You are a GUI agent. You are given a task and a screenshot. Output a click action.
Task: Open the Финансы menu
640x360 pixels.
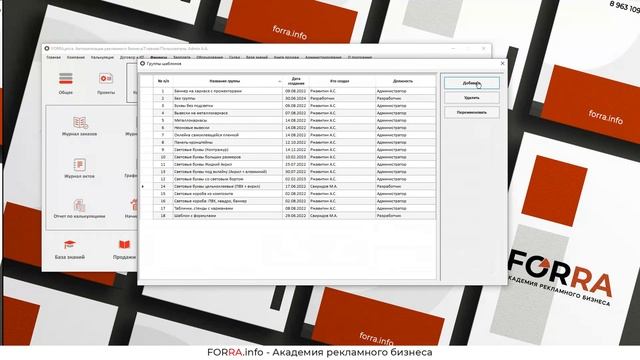[x=159, y=58]
